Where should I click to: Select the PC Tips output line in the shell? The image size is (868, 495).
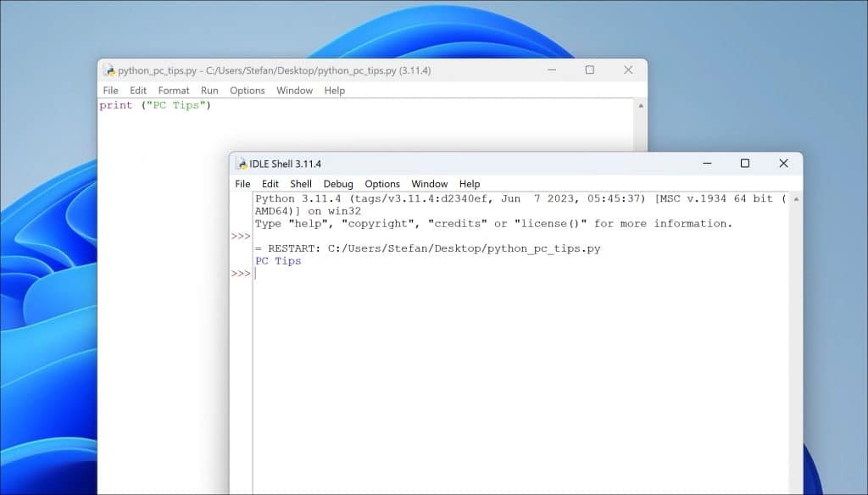point(278,260)
